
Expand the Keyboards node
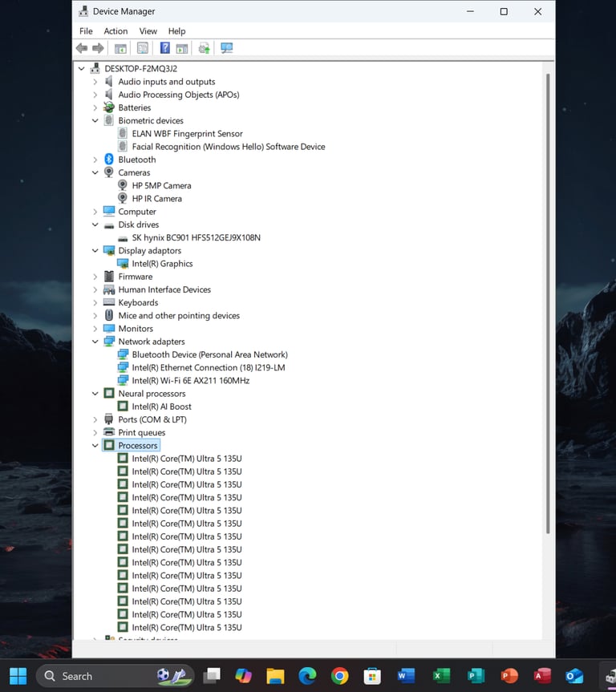click(x=95, y=302)
